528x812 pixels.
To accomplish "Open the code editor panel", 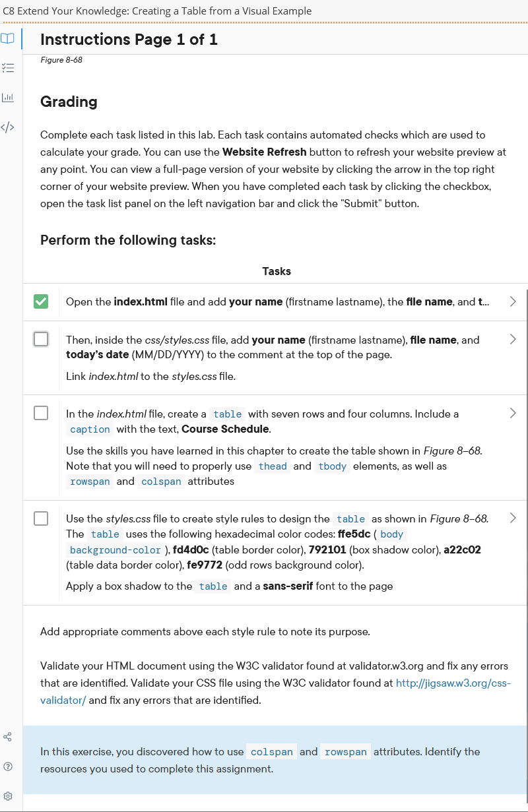I will point(8,127).
